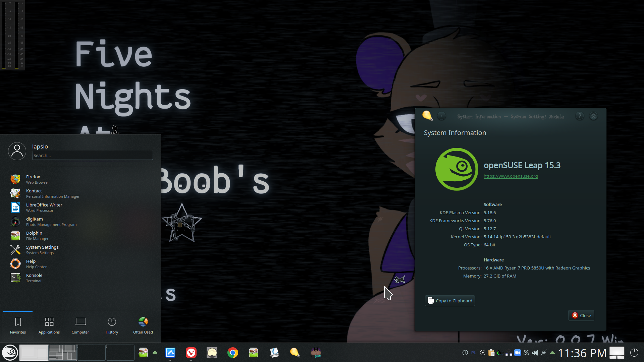Open the notifications tray icon

pos(465,353)
